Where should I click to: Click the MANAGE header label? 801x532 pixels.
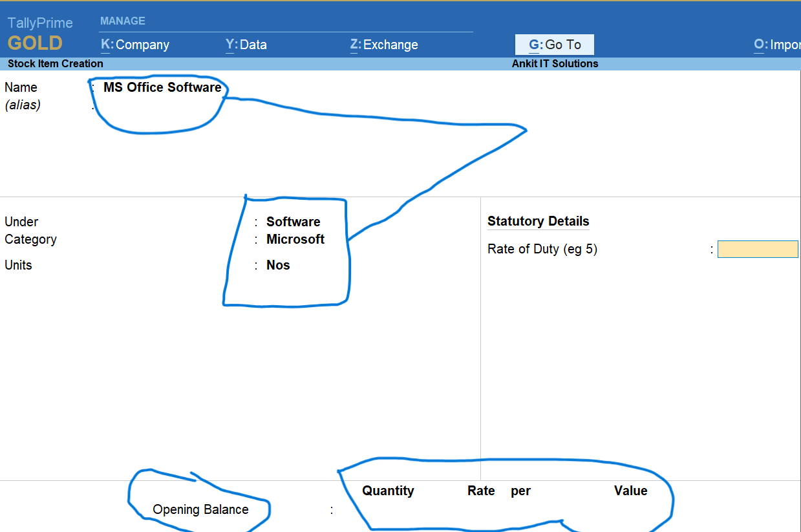click(123, 21)
